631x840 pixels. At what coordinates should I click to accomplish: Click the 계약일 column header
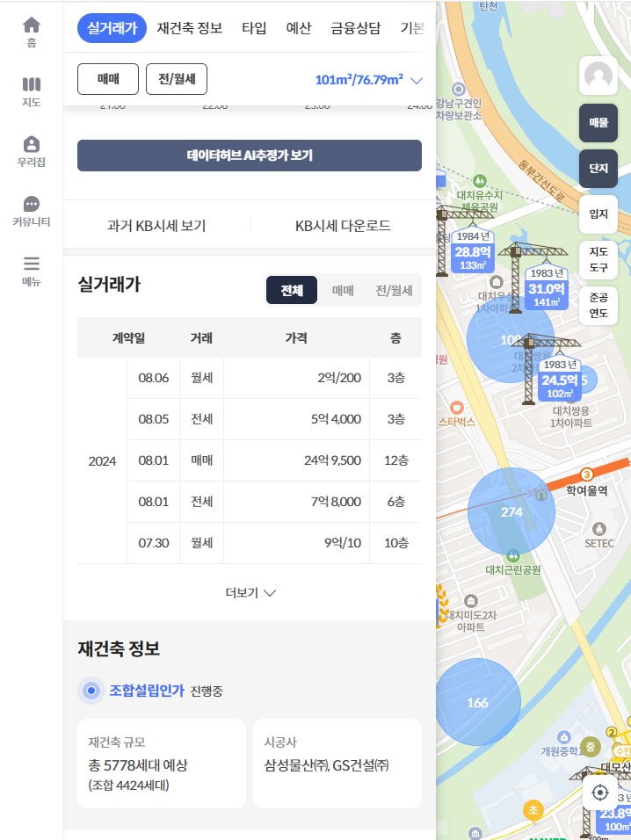point(128,338)
